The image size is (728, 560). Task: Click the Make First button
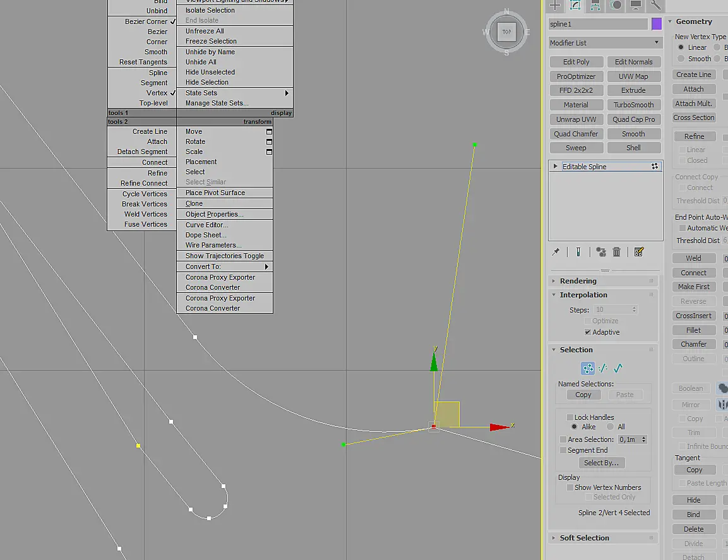[694, 287]
